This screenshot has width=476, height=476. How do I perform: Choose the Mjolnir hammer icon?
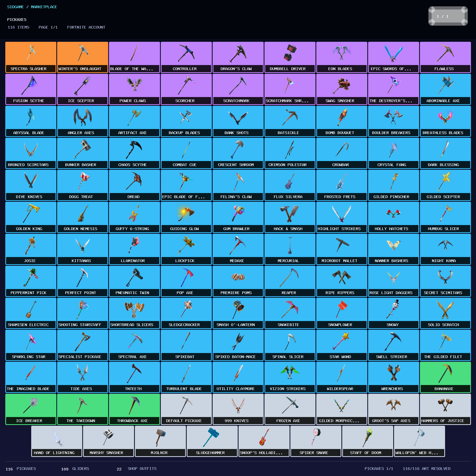(161, 437)
